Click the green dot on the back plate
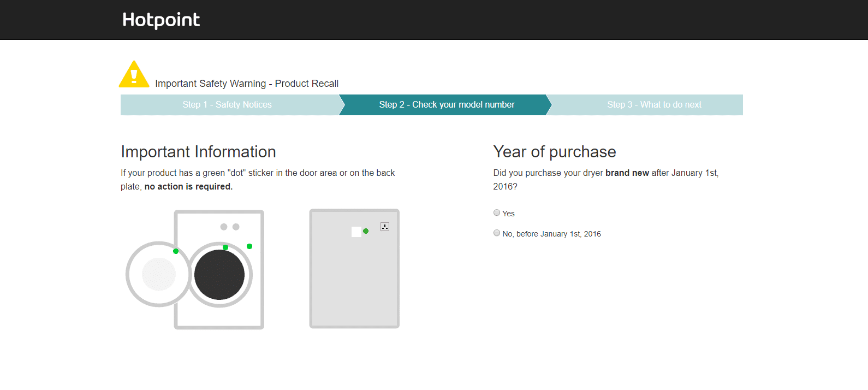Image resolution: width=868 pixels, height=390 pixels. 366,231
